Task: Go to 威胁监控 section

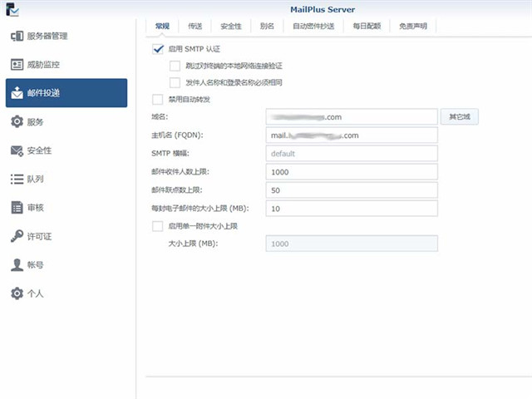Action: pos(66,65)
